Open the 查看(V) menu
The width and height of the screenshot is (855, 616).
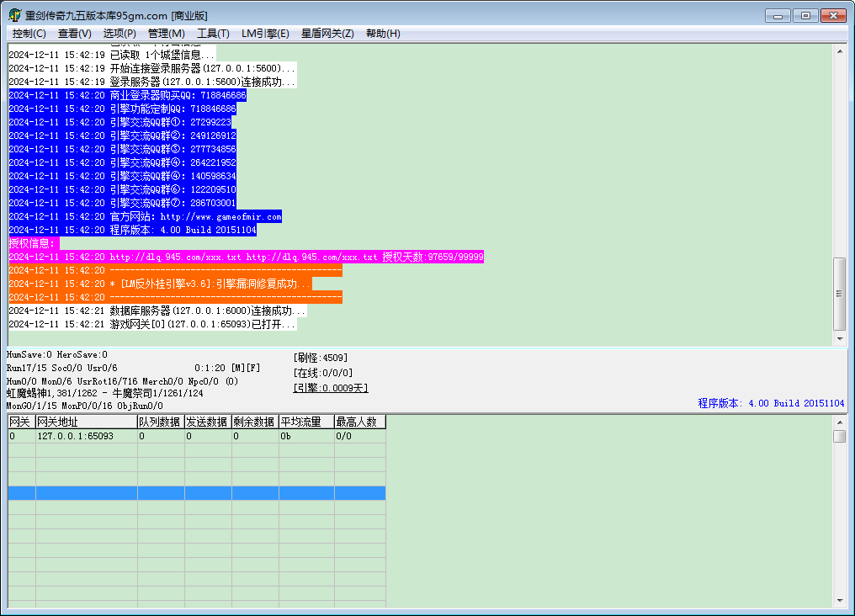(x=75, y=34)
